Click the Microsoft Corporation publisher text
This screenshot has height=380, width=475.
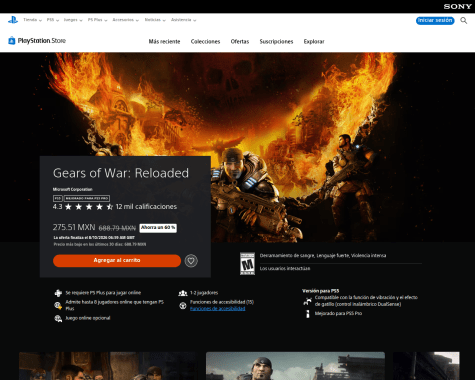[x=73, y=189]
